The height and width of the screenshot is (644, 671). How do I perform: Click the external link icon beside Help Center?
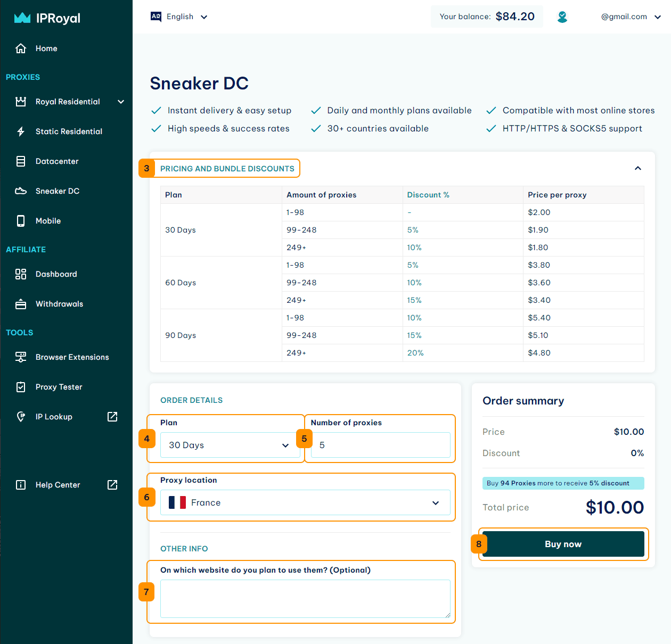click(x=112, y=485)
